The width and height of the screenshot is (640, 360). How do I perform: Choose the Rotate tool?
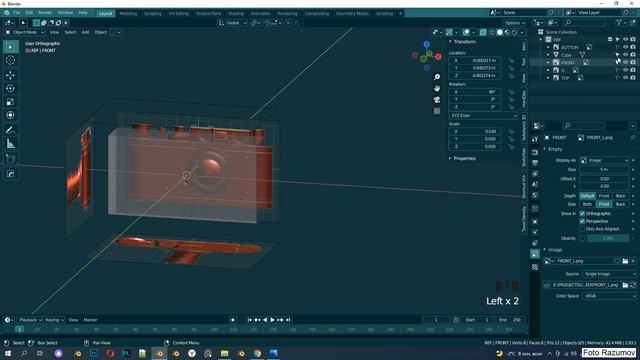click(x=11, y=89)
